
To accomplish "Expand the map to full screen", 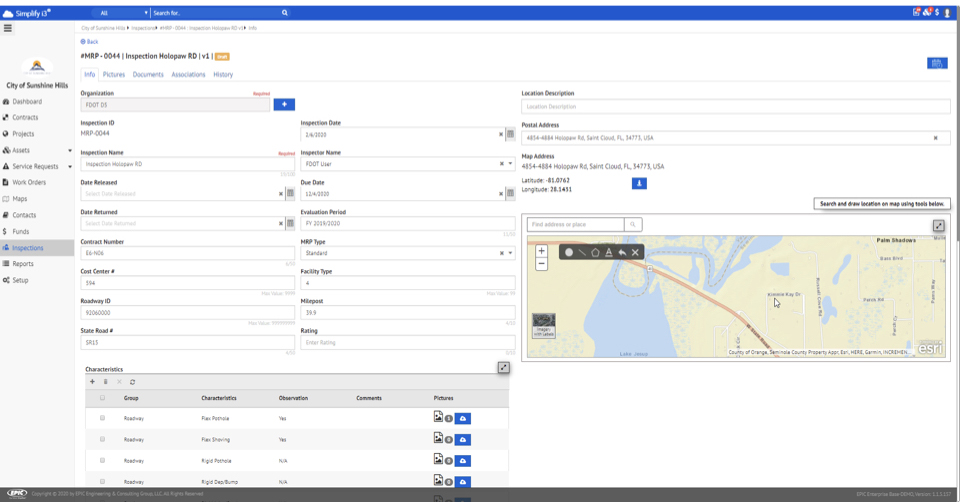I will click(x=939, y=226).
